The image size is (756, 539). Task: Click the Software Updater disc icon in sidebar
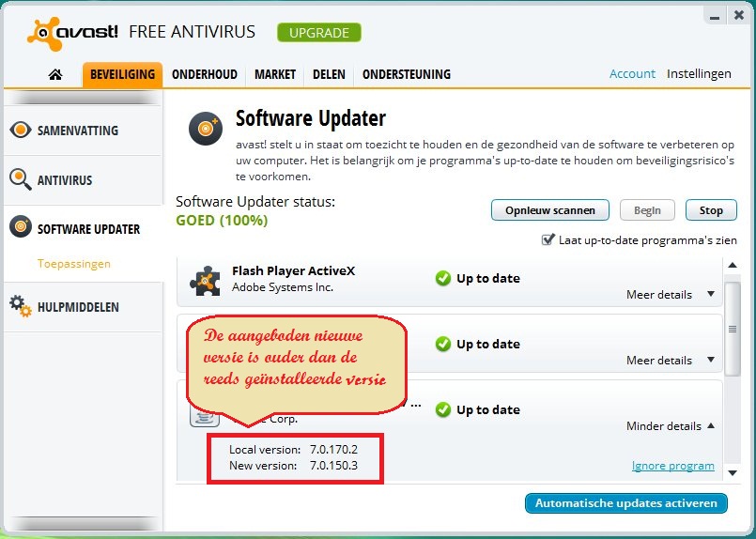tap(21, 228)
